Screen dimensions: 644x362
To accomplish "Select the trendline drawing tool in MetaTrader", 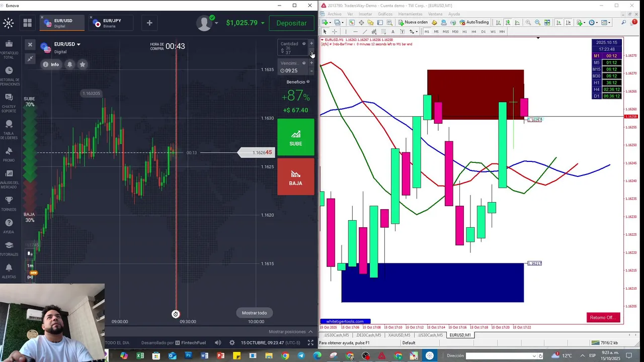I will pos(365,32).
